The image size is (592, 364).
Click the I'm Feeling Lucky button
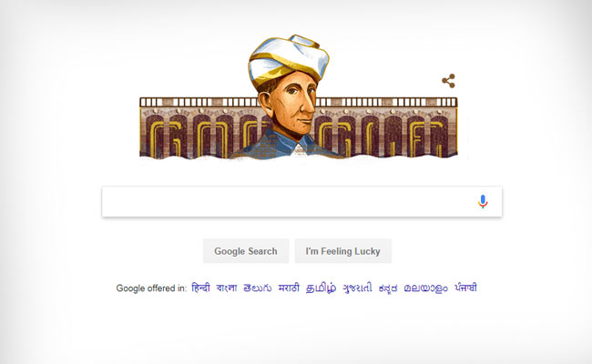click(342, 251)
